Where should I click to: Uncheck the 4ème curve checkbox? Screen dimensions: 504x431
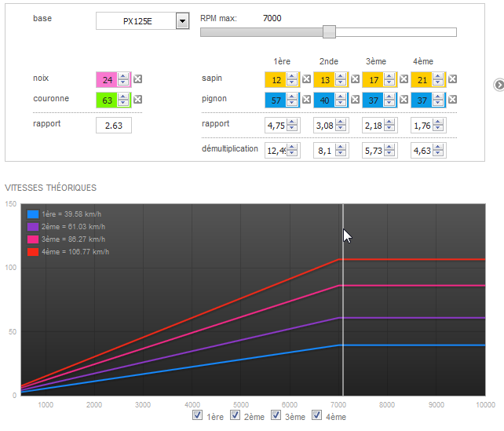pos(316,415)
